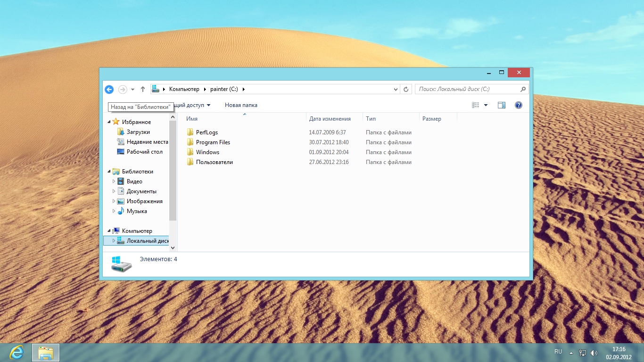Collapse the Избранное section
Screen dimensions: 644x362
[x=109, y=122]
